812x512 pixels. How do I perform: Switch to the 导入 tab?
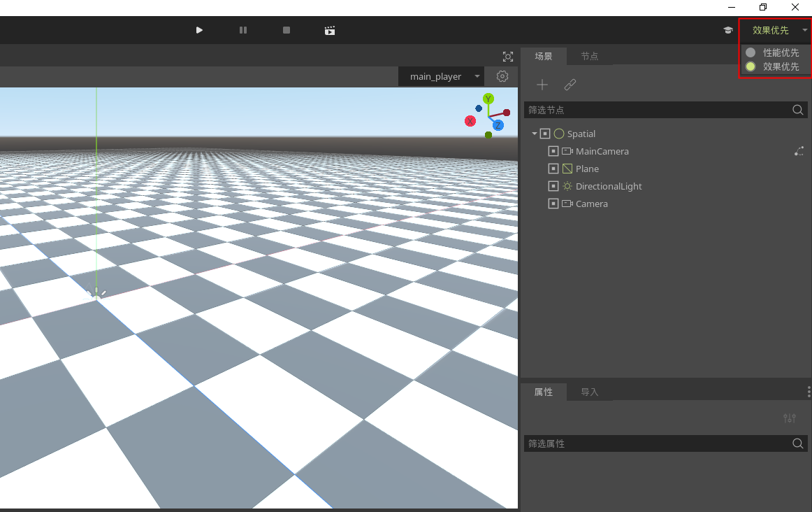[x=589, y=392]
